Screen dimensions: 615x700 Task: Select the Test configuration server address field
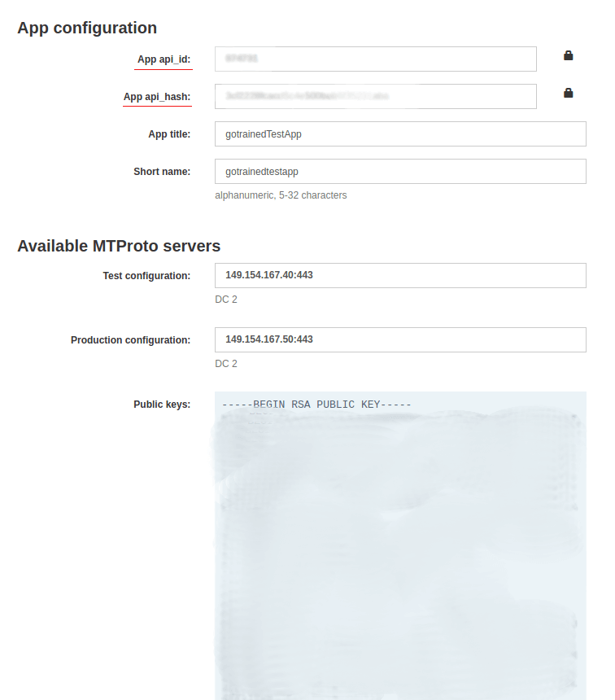pyautogui.click(x=400, y=275)
